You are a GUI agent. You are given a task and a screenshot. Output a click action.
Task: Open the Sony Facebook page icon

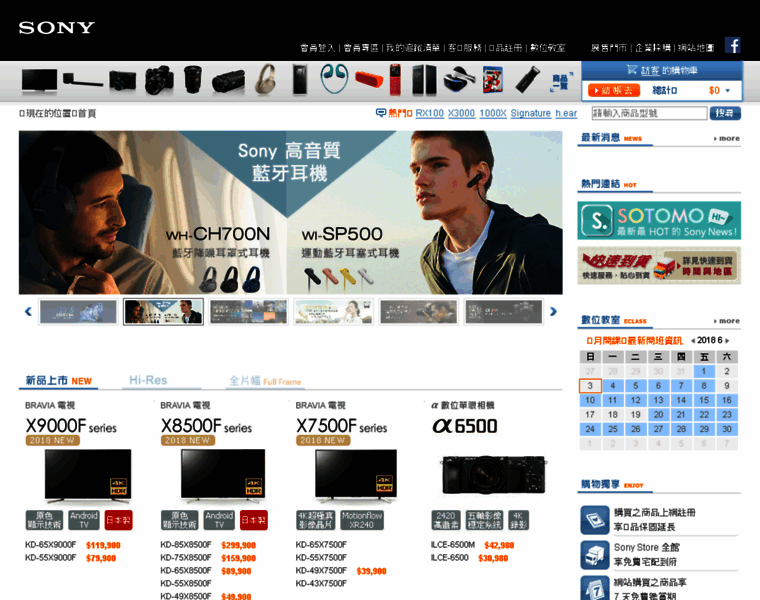pyautogui.click(x=732, y=45)
